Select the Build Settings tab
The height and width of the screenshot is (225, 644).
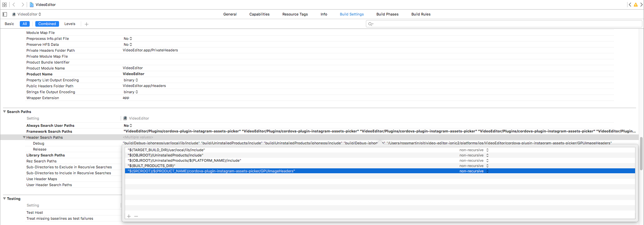352,14
